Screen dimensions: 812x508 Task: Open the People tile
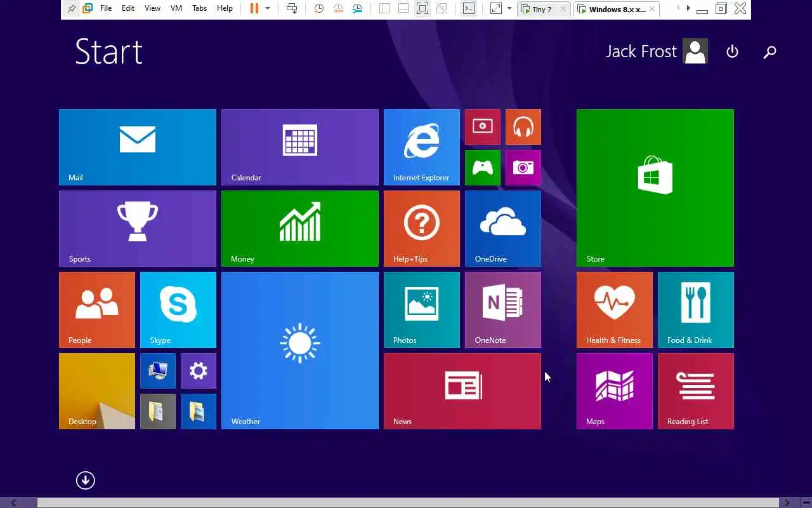coord(97,310)
